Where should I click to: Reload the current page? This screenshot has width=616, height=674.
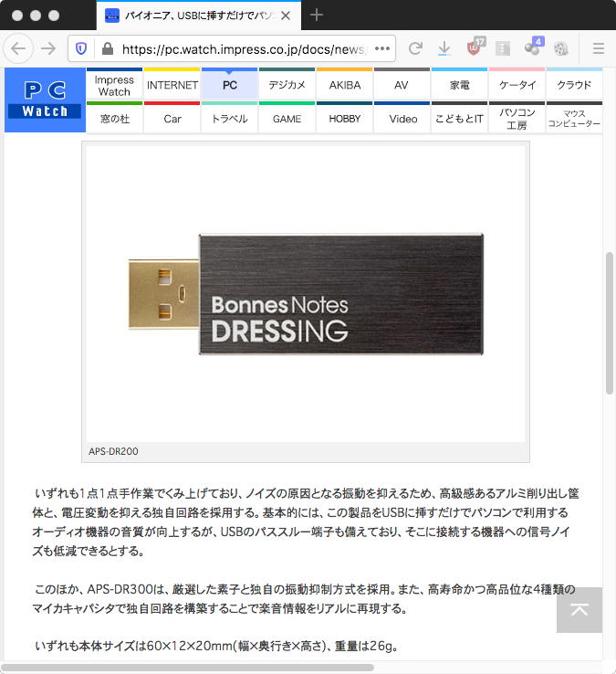[x=415, y=48]
